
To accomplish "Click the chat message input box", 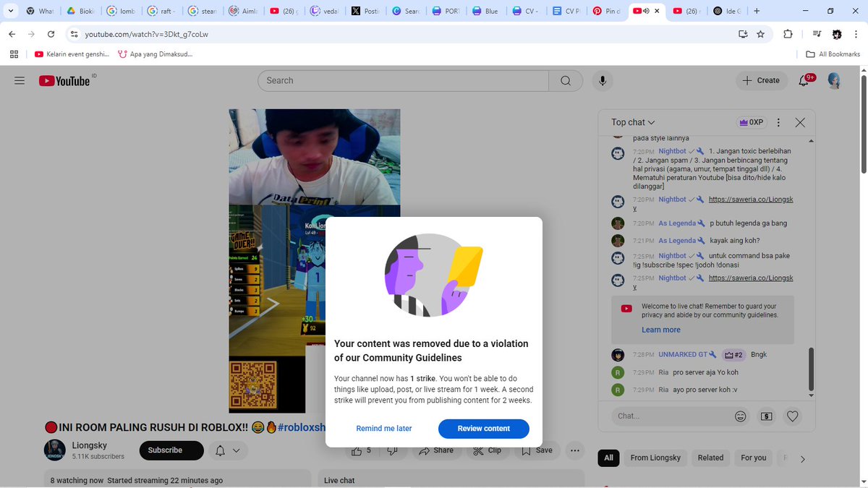I will click(x=670, y=416).
